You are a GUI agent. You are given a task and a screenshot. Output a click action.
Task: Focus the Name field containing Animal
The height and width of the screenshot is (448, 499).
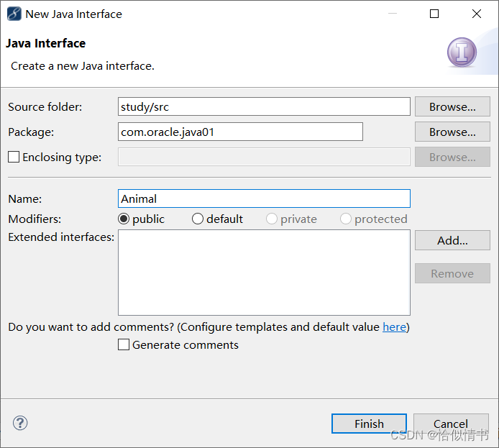point(264,198)
